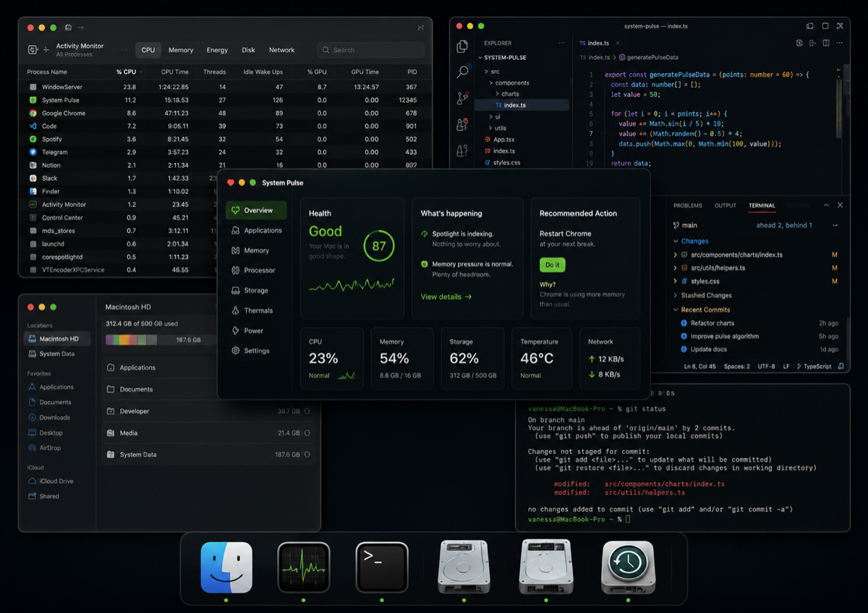Image resolution: width=868 pixels, height=613 pixels.
Task: Select the WindowServer process row
Action: 225,87
